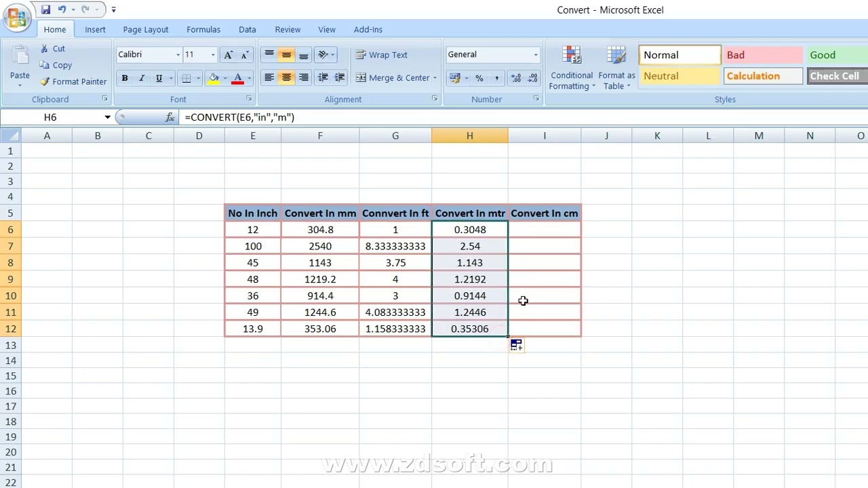Apply the Neutral cell style
This screenshot has width=868, height=488.
pos(679,76)
